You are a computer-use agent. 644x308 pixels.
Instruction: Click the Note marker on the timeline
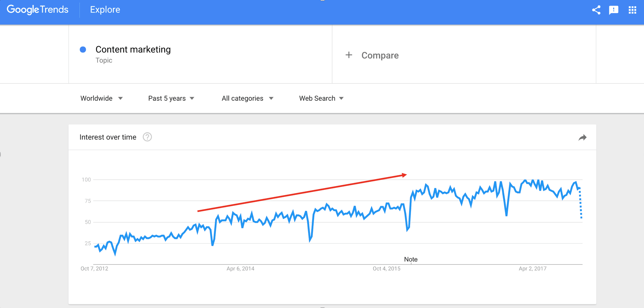[x=411, y=259]
